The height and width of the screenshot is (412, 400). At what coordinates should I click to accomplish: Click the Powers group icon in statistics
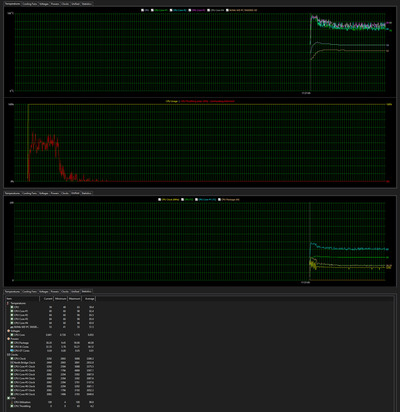(8, 339)
